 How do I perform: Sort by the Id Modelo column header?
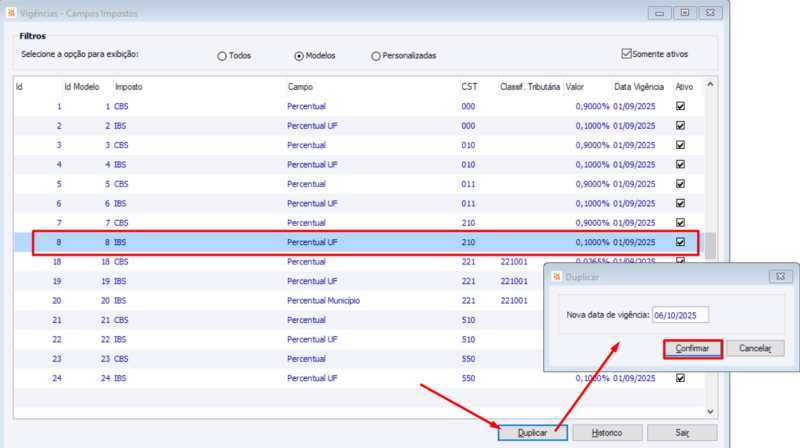point(88,87)
